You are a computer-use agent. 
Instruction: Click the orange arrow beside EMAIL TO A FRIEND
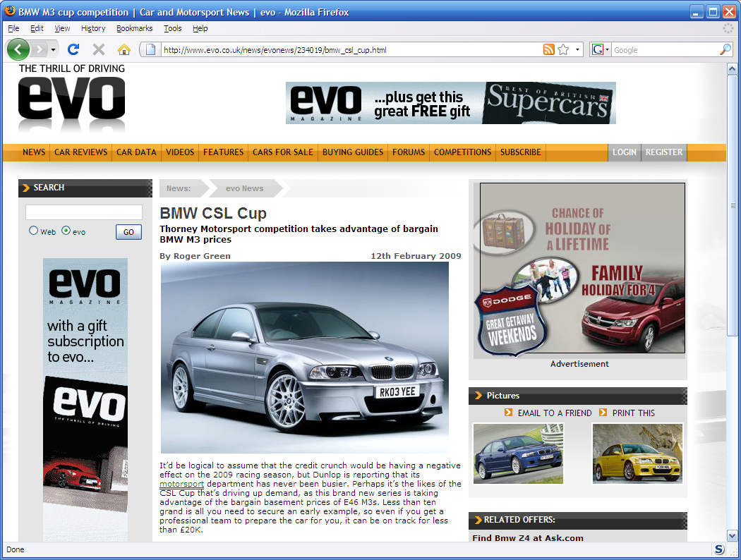coord(508,412)
